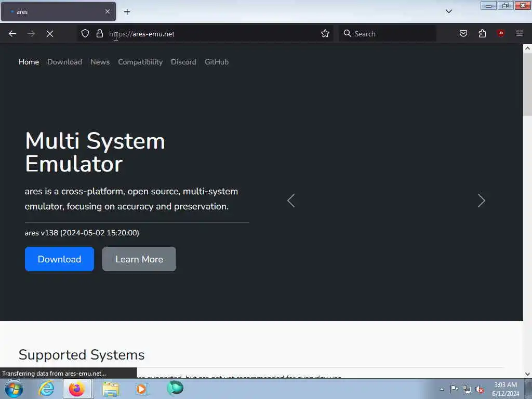
Task: Click the blue Download button
Action: click(59, 259)
